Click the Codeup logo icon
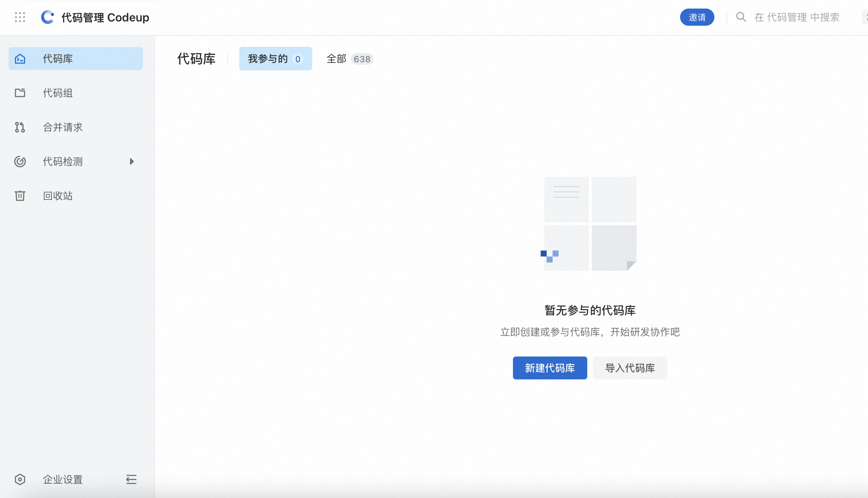868x498 pixels. tap(48, 17)
